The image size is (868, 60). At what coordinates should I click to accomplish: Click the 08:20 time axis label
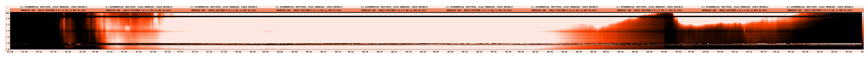pyautogui.click(x=379, y=52)
